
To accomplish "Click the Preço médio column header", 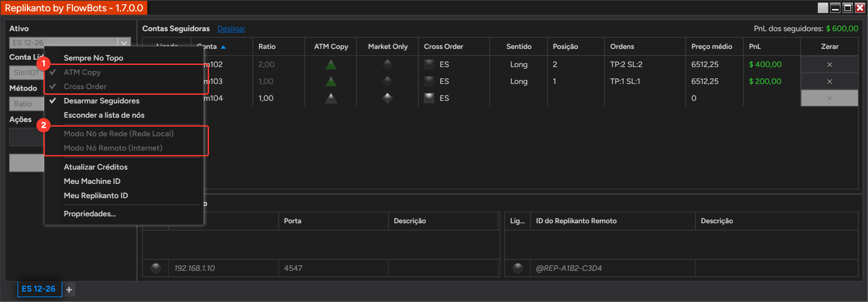I will 714,47.
